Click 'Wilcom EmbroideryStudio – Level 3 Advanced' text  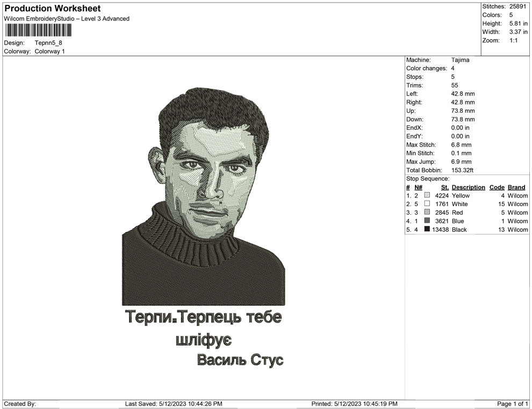67,19
